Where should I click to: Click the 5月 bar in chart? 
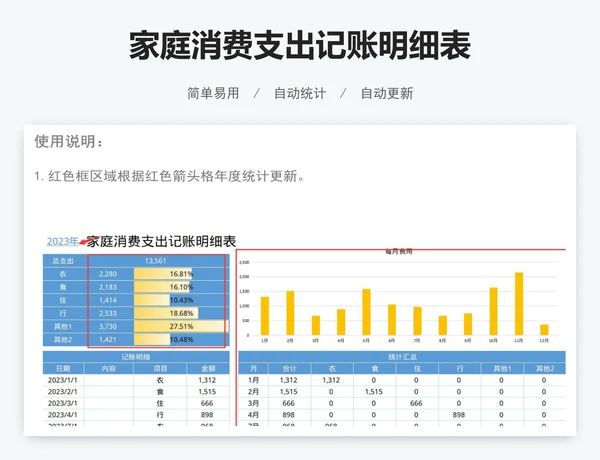(367, 312)
